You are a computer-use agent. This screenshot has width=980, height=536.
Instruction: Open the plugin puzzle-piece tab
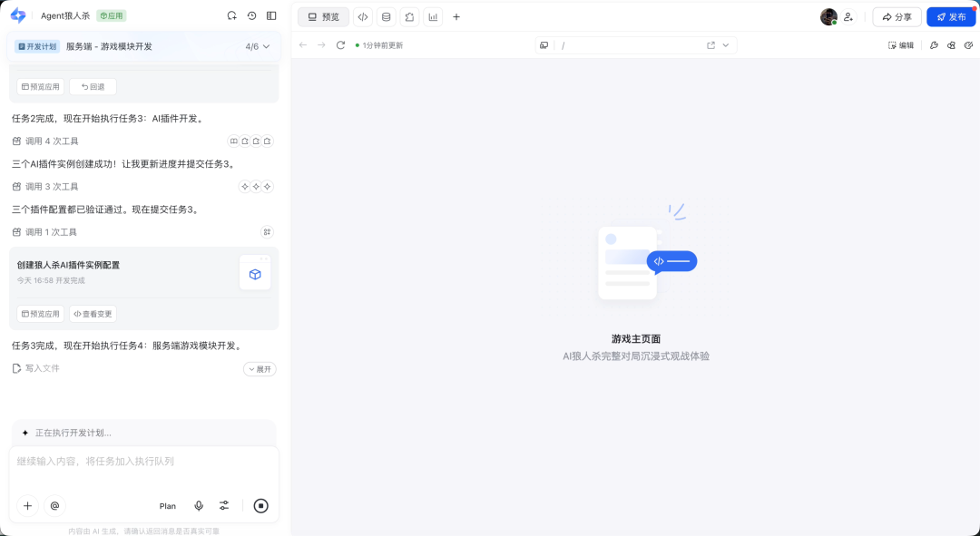pyautogui.click(x=410, y=16)
